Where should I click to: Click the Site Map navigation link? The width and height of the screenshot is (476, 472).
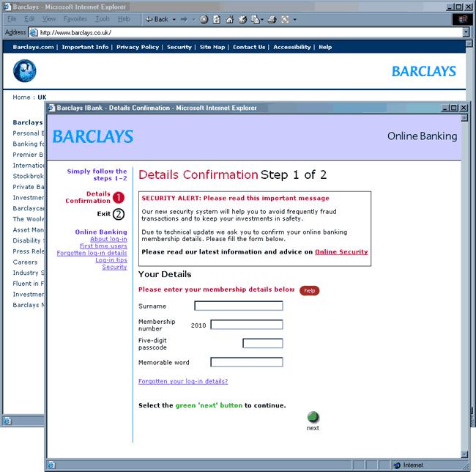click(212, 47)
